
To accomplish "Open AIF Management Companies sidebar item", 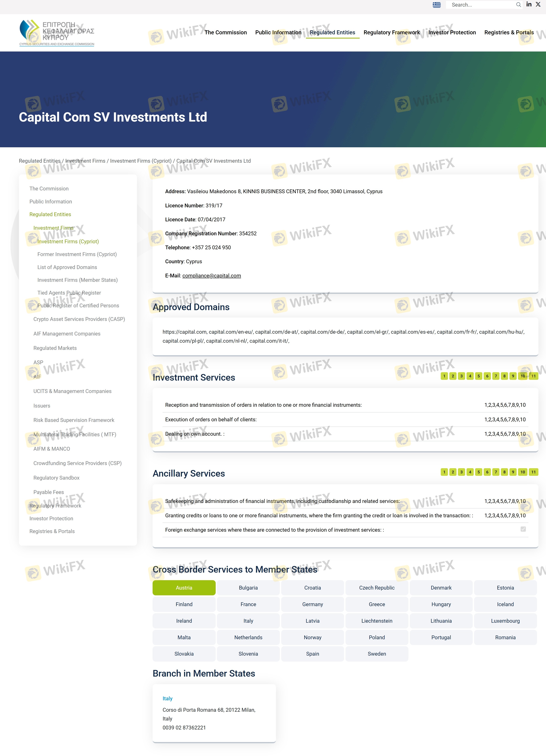I will (x=67, y=334).
